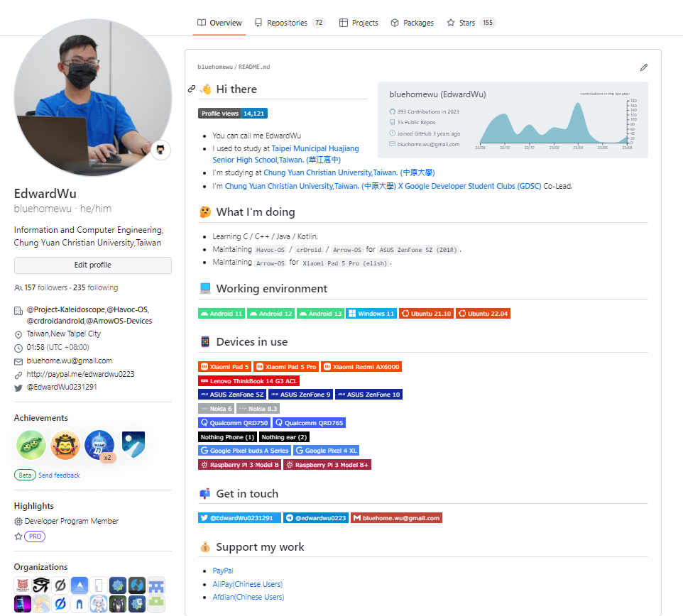The image size is (683, 616).
Task: Open the PayPal support link
Action: pos(223,571)
